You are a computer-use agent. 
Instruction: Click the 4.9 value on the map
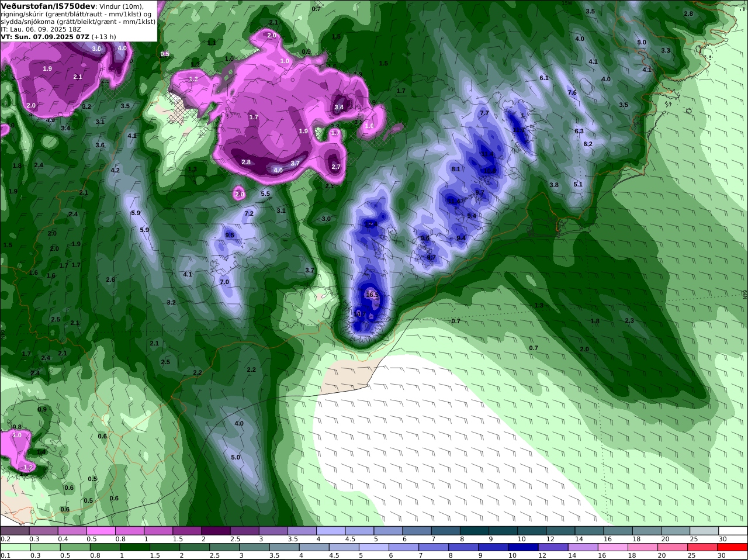50,120
